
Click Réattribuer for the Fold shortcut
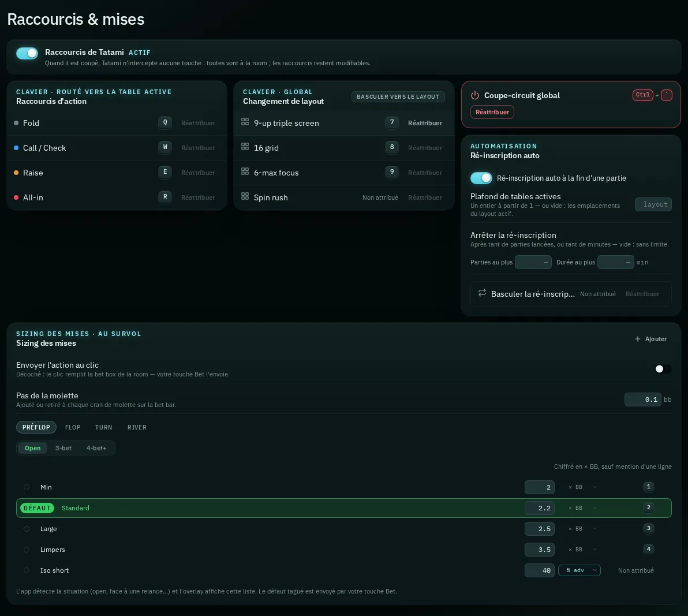click(198, 124)
